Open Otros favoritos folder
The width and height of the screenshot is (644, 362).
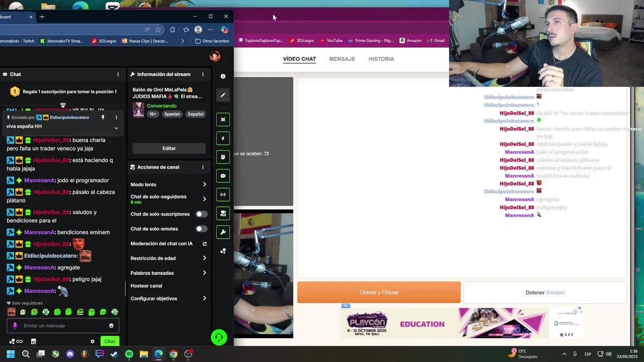(x=212, y=41)
